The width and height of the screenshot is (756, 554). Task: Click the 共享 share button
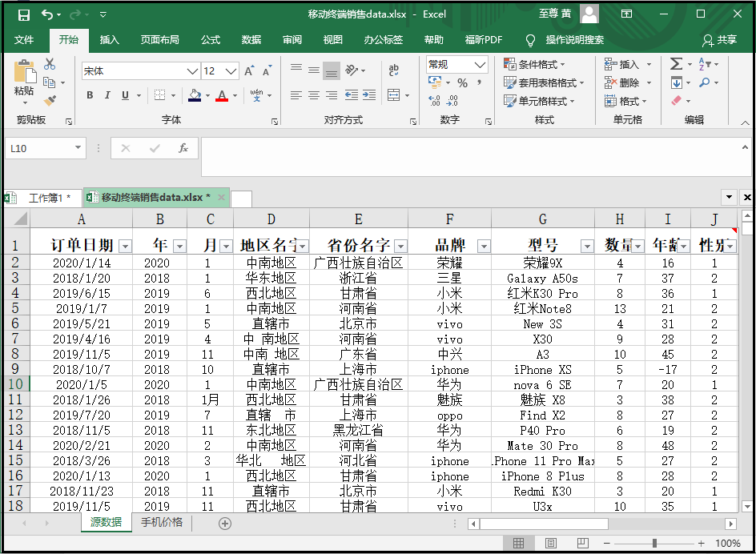(719, 40)
